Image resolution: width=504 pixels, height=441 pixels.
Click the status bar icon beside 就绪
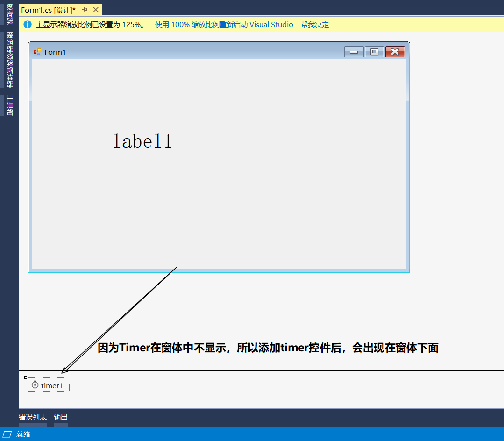[x=7, y=434]
